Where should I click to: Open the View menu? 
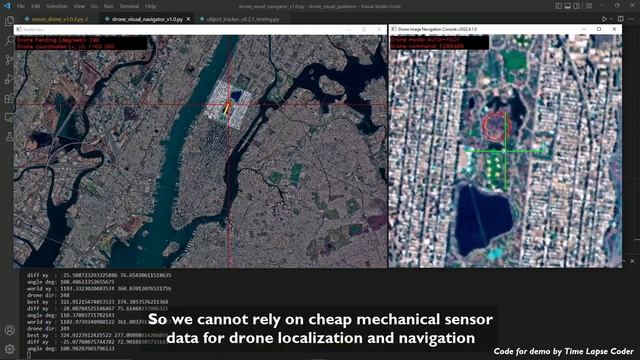pyautogui.click(x=79, y=6)
